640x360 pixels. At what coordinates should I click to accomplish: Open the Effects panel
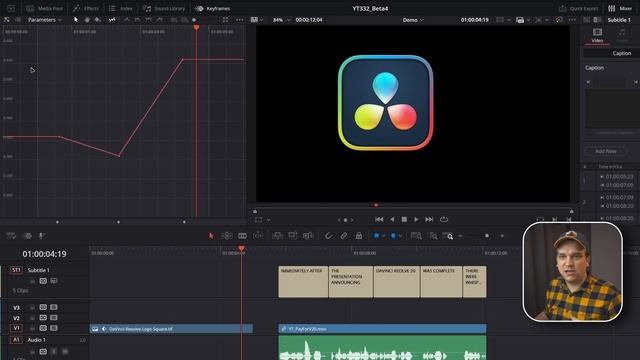(x=86, y=8)
